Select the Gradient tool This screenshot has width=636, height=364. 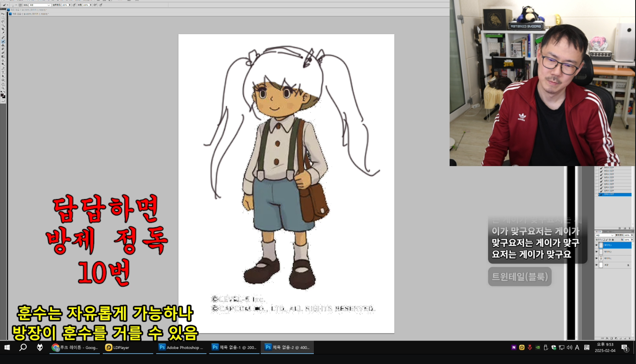pos(3,56)
